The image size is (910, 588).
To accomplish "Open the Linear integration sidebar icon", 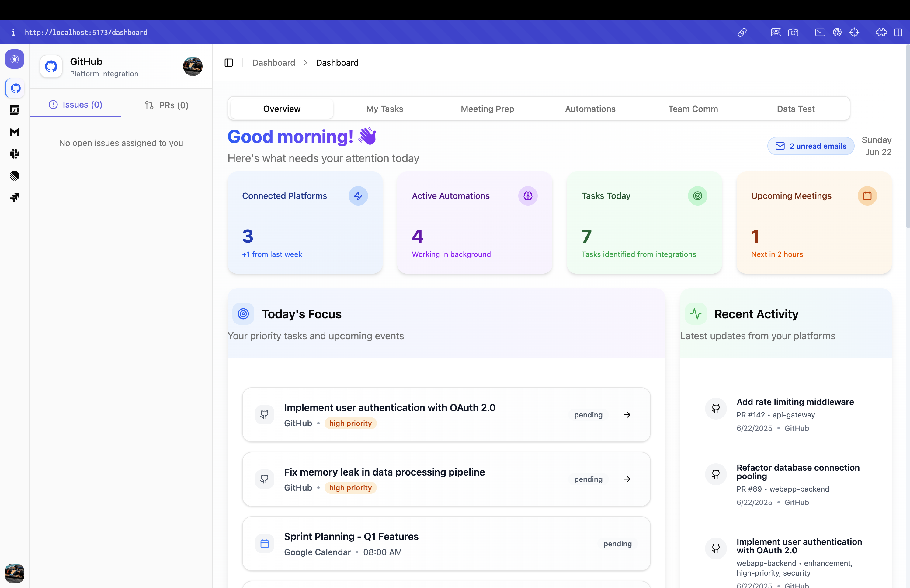I will [15, 176].
